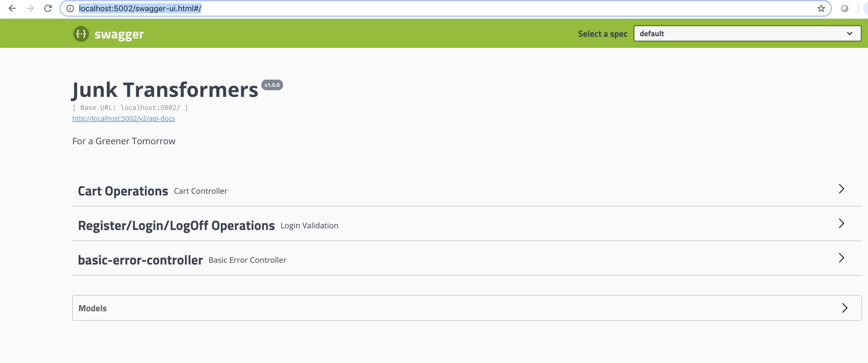Click Register/Login/LogOff Operations heading

pyautogui.click(x=176, y=225)
